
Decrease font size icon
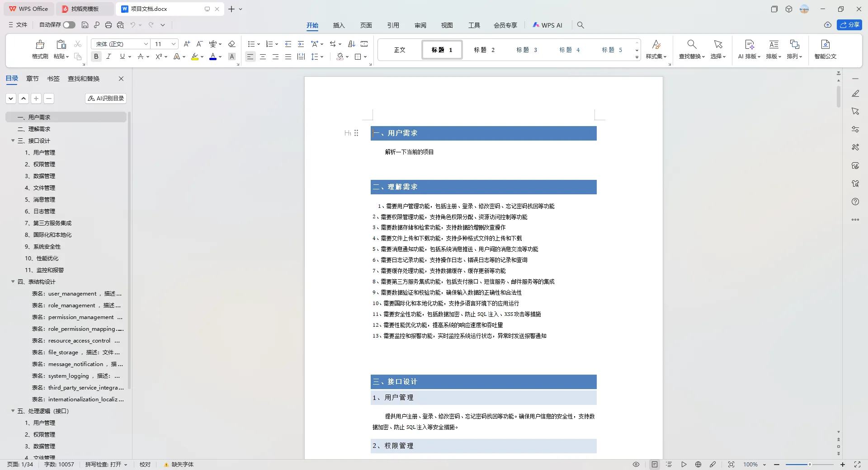click(x=199, y=44)
